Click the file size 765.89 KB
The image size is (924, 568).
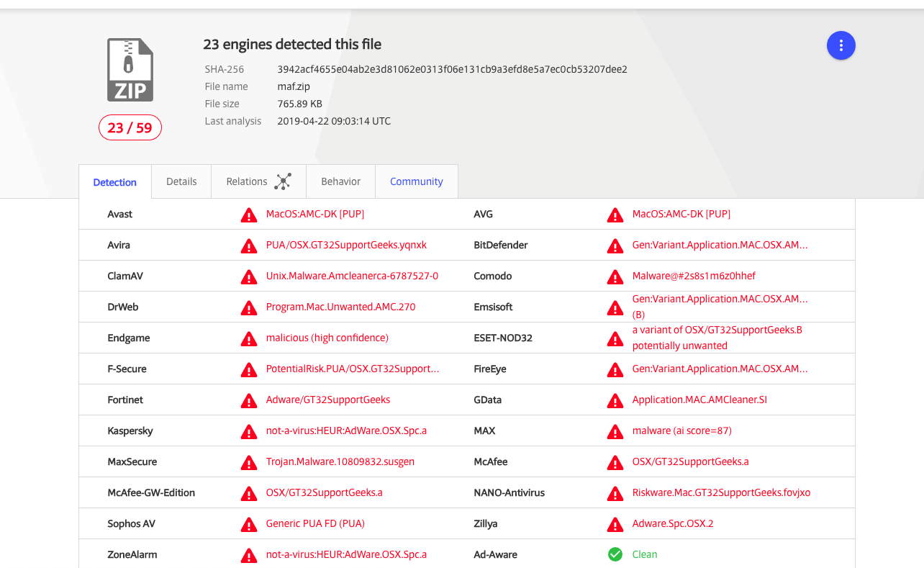point(300,104)
